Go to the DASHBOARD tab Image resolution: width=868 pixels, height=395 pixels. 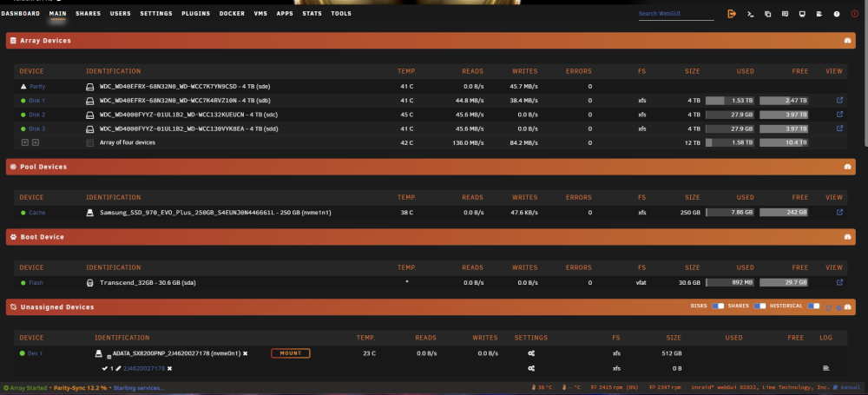coord(21,13)
